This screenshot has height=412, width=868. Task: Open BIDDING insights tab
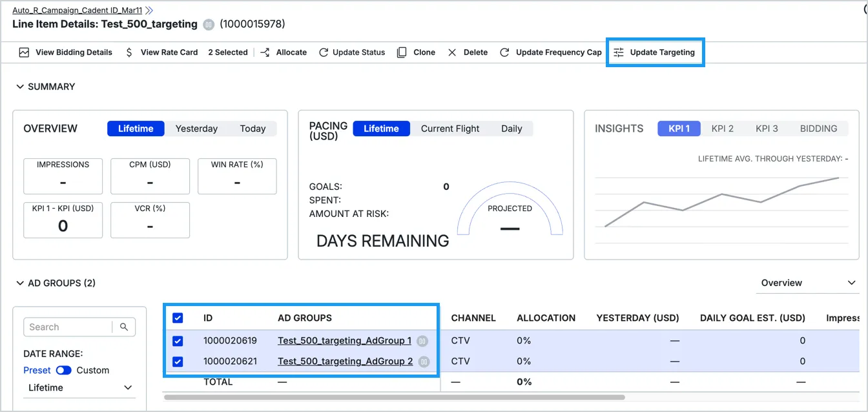[818, 129]
